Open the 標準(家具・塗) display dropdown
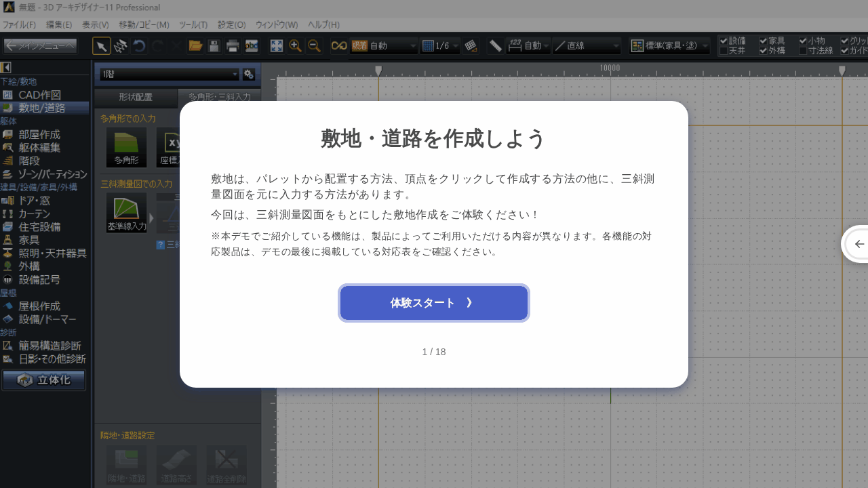The width and height of the screenshot is (868, 488). [x=670, y=46]
